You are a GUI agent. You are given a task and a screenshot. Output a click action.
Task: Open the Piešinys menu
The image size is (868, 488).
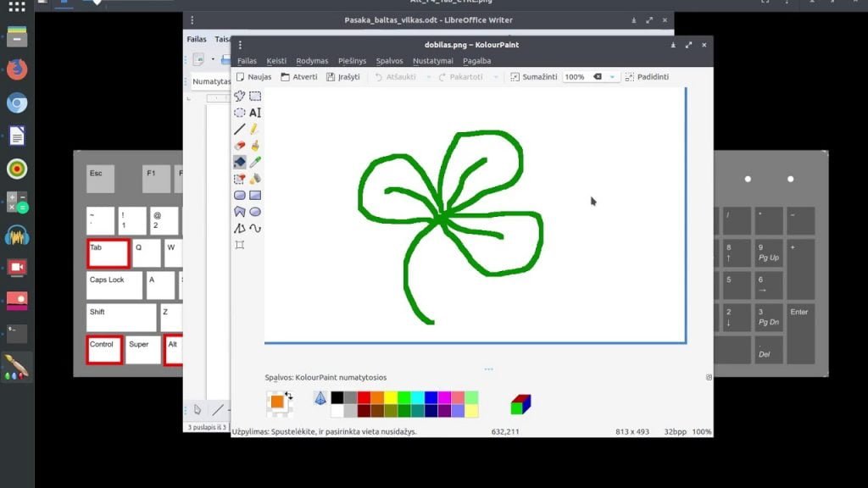tap(352, 61)
